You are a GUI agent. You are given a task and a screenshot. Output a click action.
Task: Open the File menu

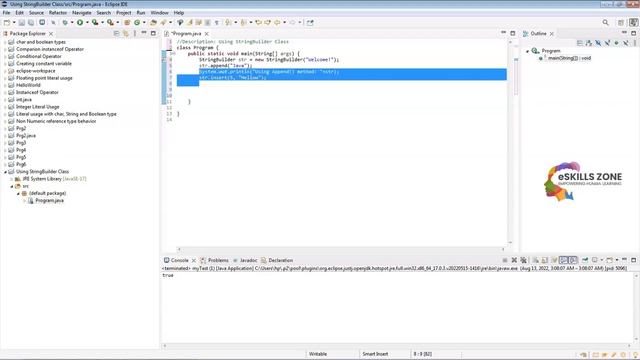pos(6,13)
